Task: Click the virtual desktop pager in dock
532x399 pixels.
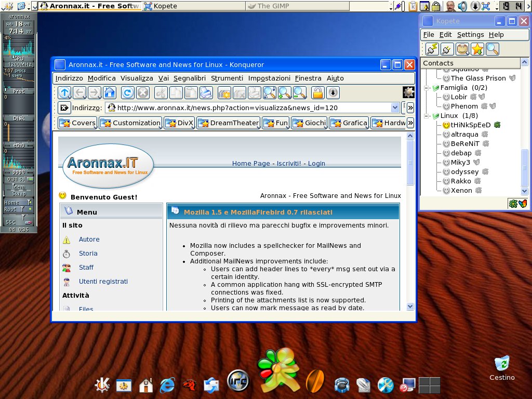Action: click(429, 385)
